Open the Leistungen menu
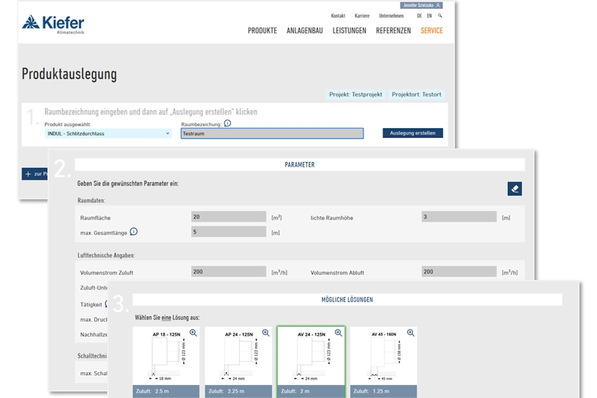Viewport: 597px width, 398px height. 349,30
